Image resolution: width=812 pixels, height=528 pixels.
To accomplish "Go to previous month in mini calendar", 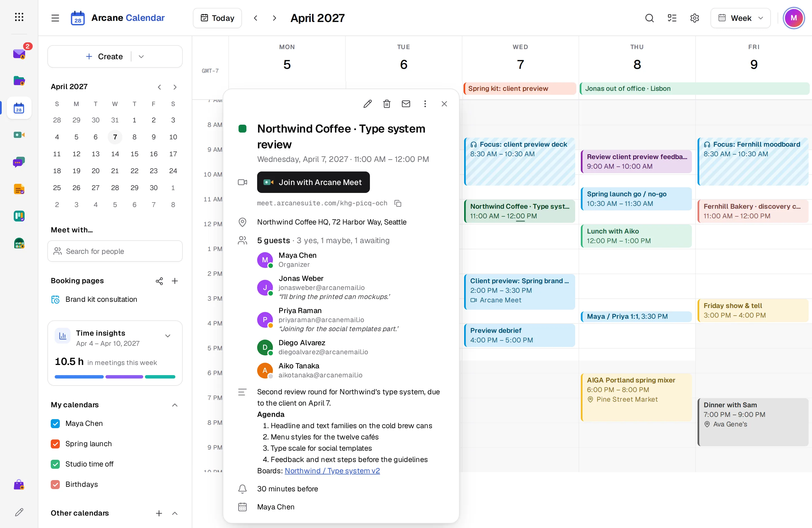I will pyautogui.click(x=159, y=87).
